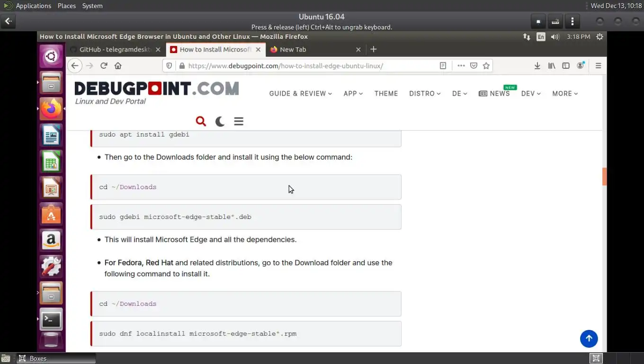Show sidebars icon in Firefox toolbar

(x=565, y=66)
